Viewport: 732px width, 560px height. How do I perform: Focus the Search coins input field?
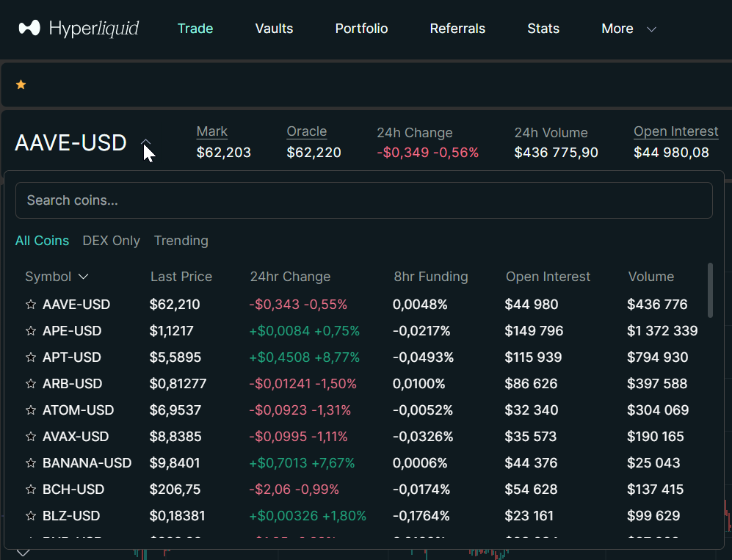click(x=363, y=200)
